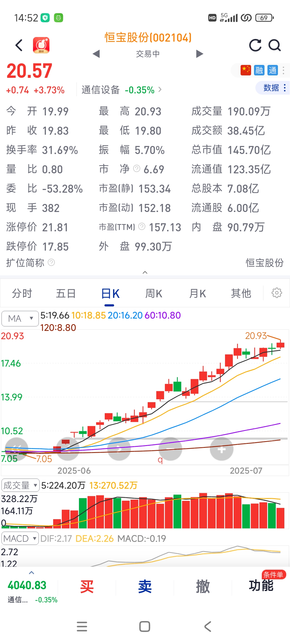This screenshot has height=644, width=290.
Task: Open the 成交量 indicator dropdown
Action: pyautogui.click(x=20, y=485)
